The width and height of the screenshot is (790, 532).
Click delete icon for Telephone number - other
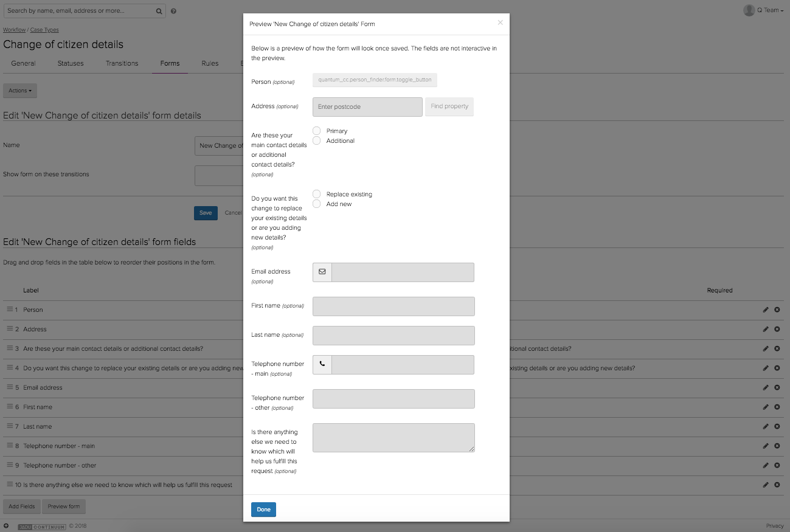(777, 466)
